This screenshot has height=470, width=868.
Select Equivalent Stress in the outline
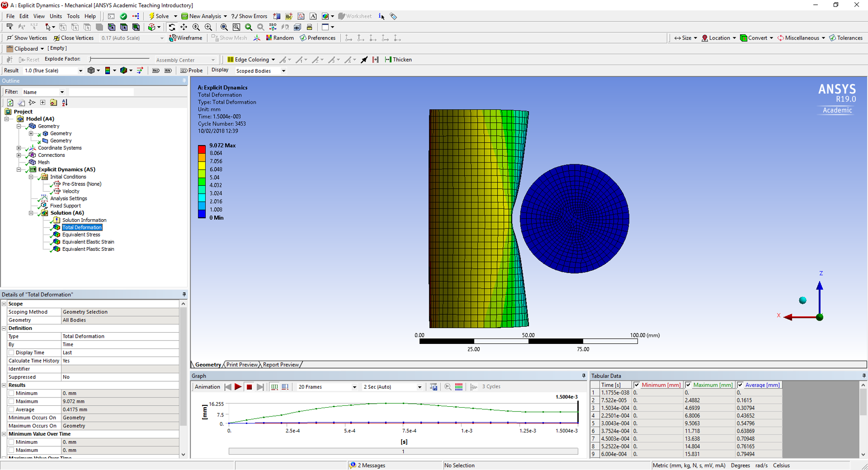[x=81, y=235]
